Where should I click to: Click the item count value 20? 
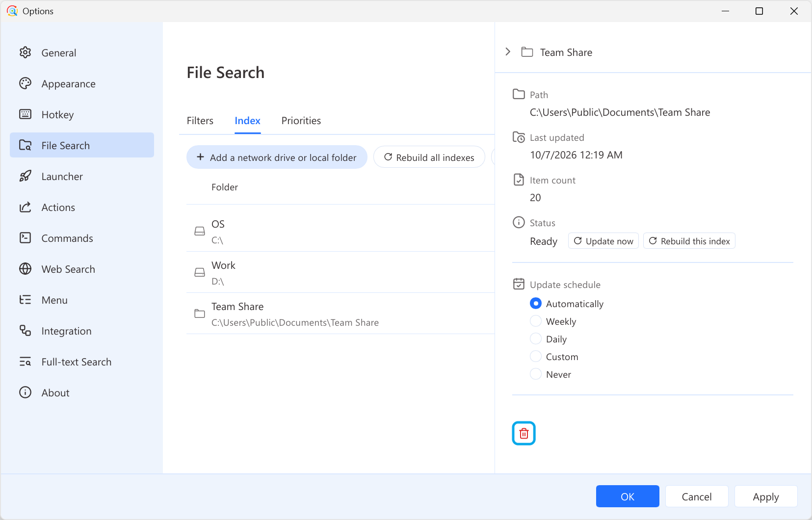[535, 198]
